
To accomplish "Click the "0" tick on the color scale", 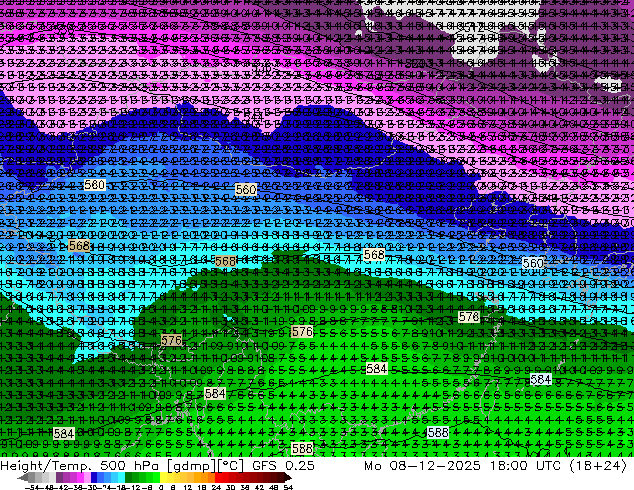I will point(161,488).
